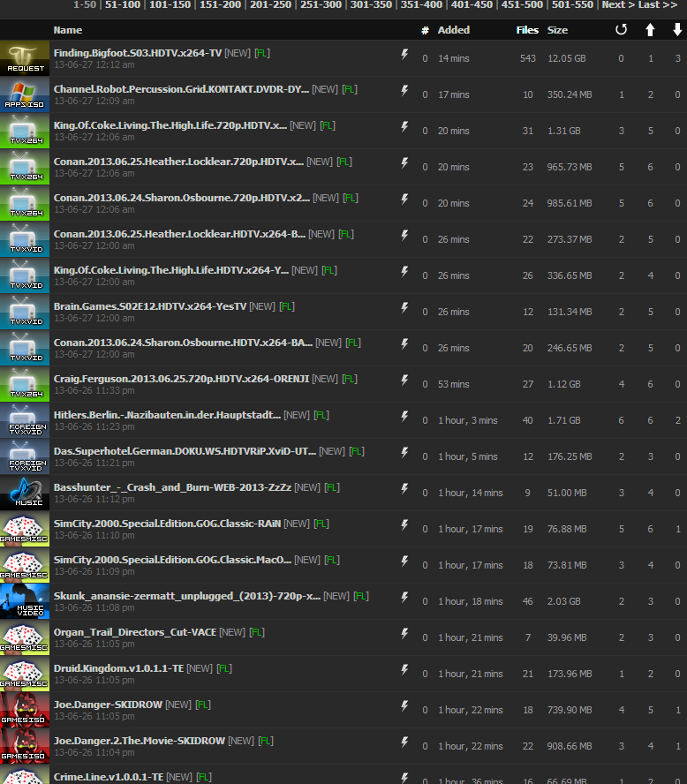Open Finding.Bigfoot.S03.HDTV.x264-TV torrent

click(x=138, y=53)
